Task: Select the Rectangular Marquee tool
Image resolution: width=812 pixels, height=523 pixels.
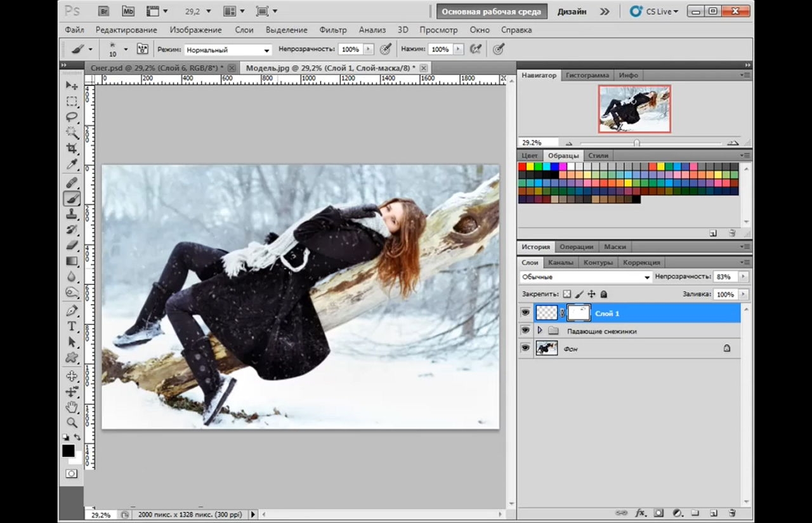Action: (x=72, y=102)
